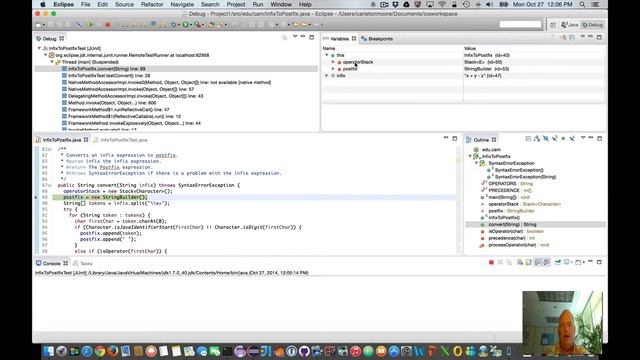The height and width of the screenshot is (360, 640).
Task: Open the Variables view menu triangle
Action: (583, 37)
